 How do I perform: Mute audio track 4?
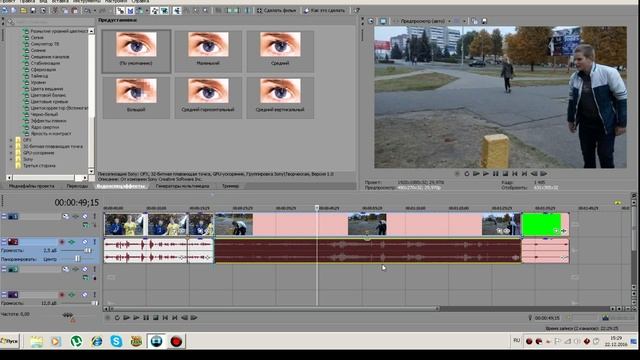click(85, 294)
